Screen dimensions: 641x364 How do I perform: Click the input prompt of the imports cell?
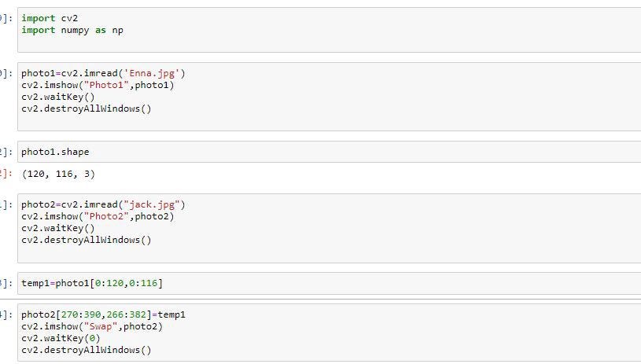pos(6,18)
